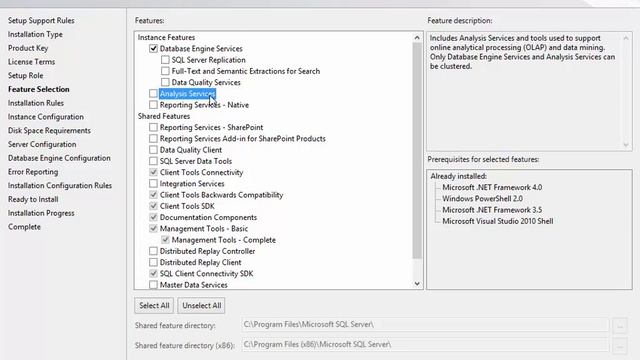This screenshot has width=640, height=360.
Task: Select Installation Configuration Rules step
Action: (60, 186)
